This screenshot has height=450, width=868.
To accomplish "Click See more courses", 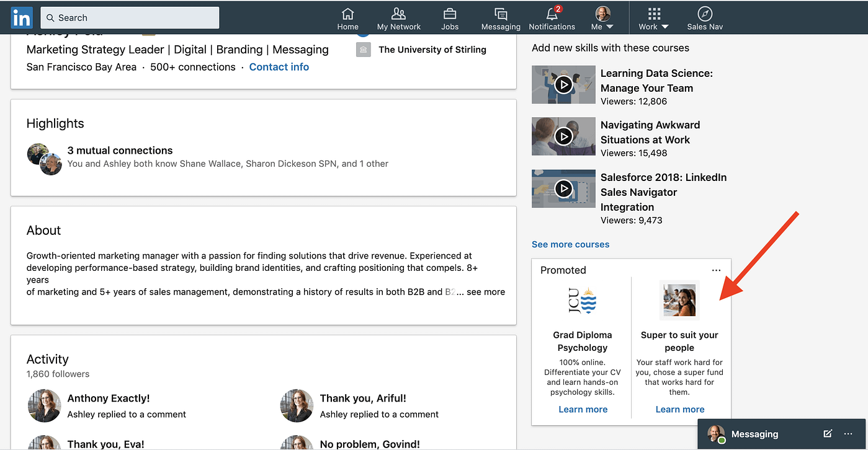I will pyautogui.click(x=570, y=244).
